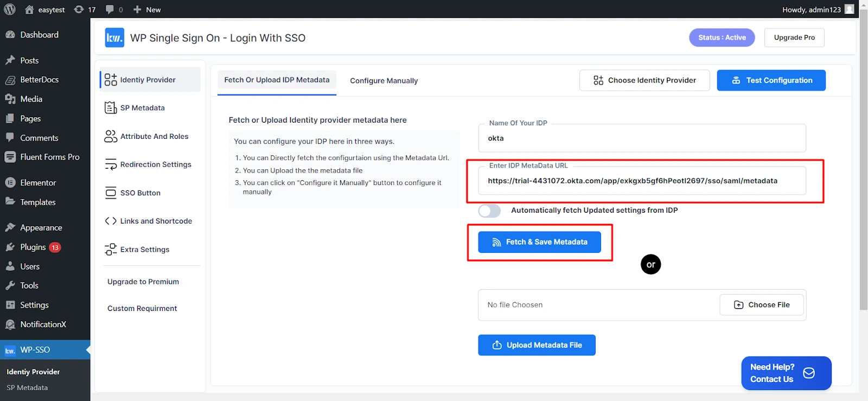Click the Enter IDP MetaData URL field

642,181
